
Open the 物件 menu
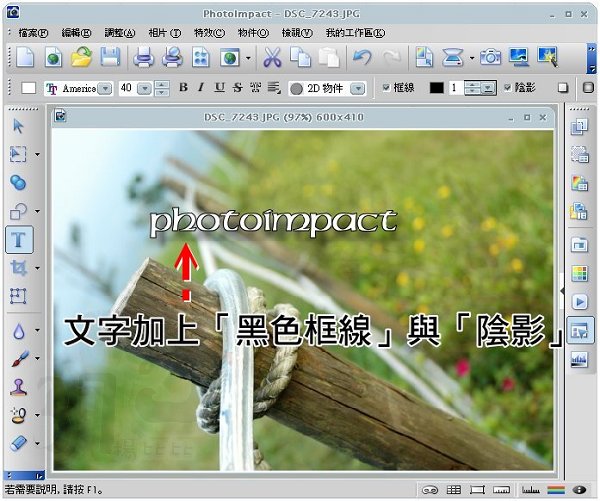pos(253,33)
